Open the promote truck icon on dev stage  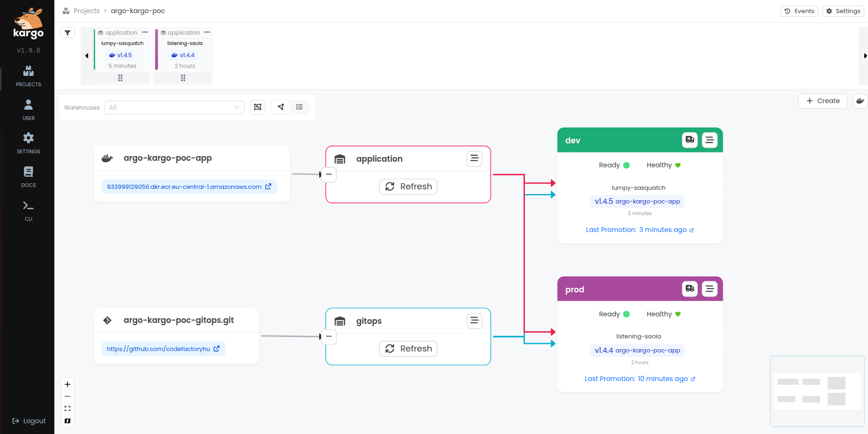(689, 140)
